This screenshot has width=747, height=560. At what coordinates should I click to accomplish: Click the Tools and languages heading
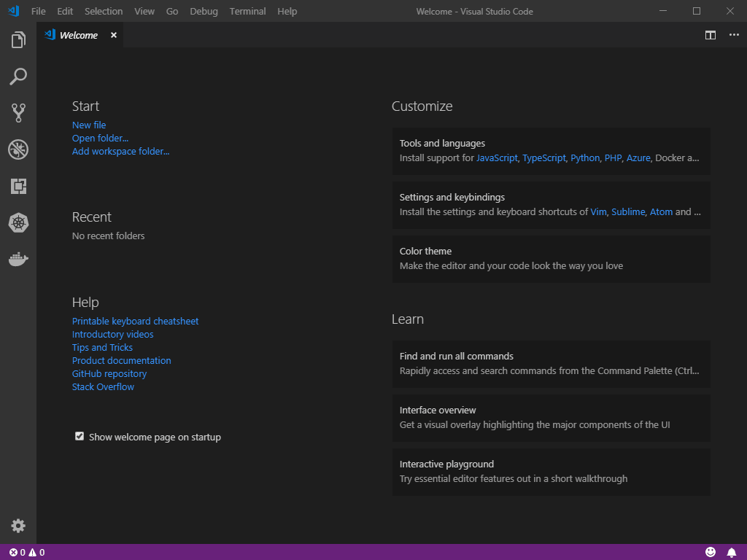pos(442,144)
